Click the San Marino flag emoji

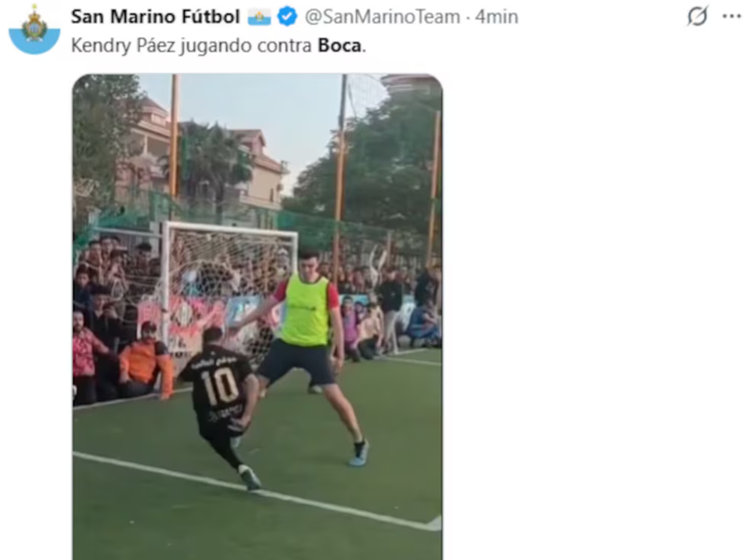click(259, 17)
